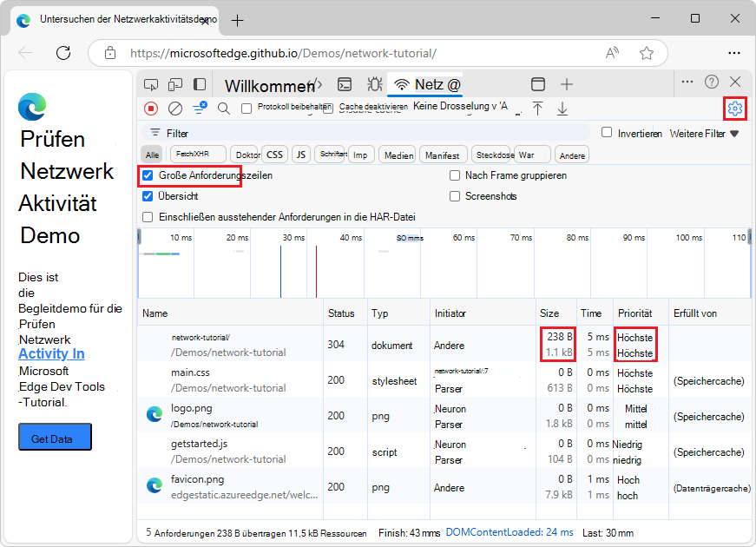Image resolution: width=756 pixels, height=547 pixels.
Task: Open Network settings gear icon
Action: [x=734, y=109]
